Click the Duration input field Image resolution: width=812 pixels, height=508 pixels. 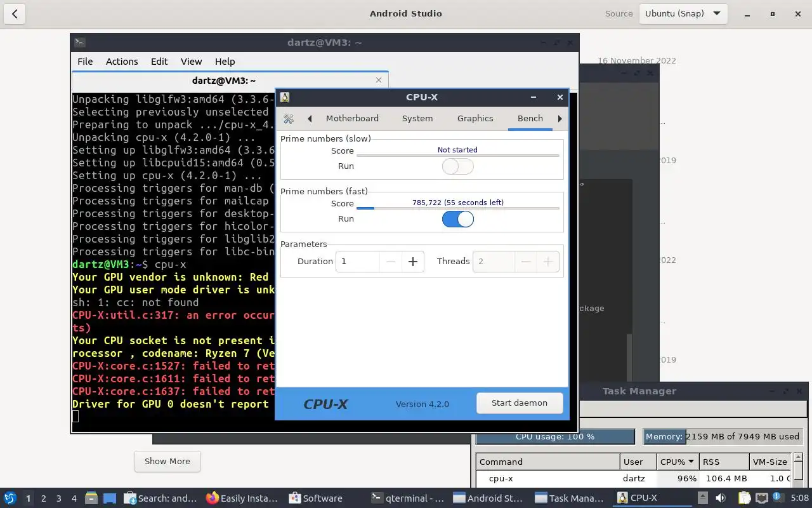point(358,262)
